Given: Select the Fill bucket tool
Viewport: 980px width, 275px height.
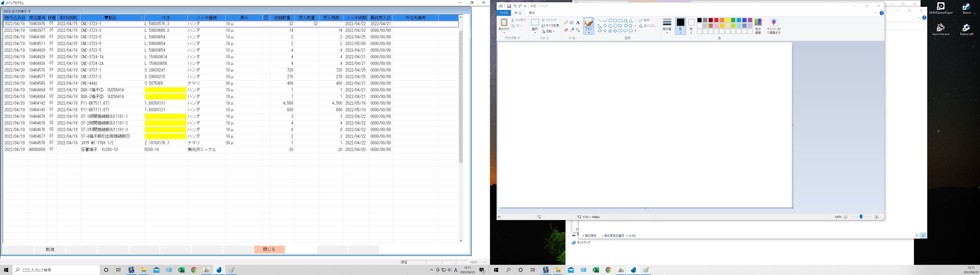Looking at the screenshot, I should pos(572,23).
